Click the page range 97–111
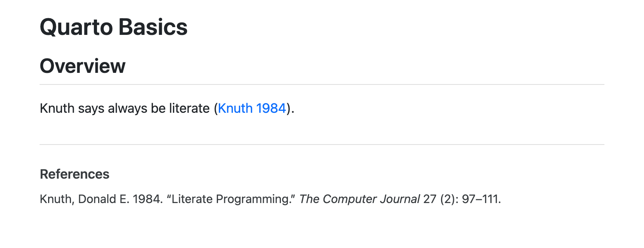This screenshot has width=644, height=248. click(x=480, y=199)
